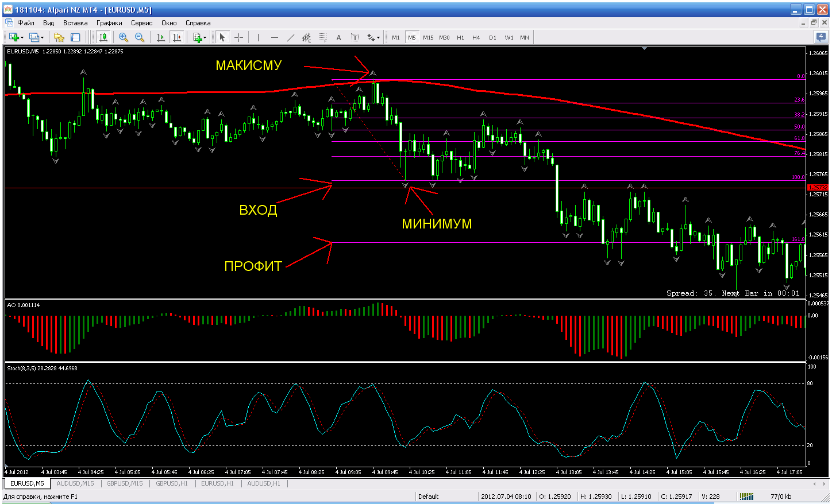
Task: Click the icon at toolbar's far right
Action: pyautogui.click(x=821, y=37)
